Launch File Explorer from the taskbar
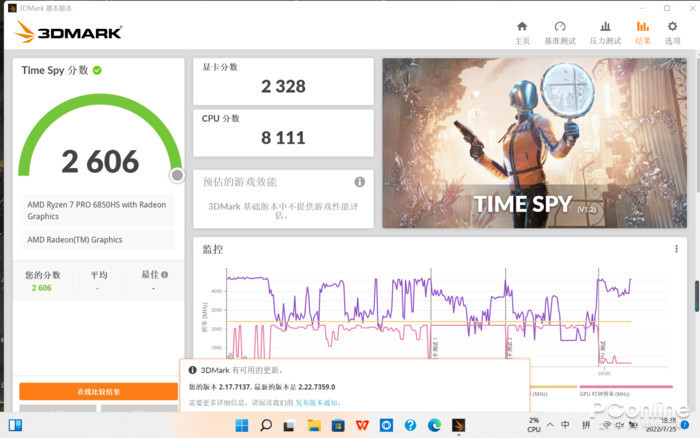Viewport: 700px width, 438px height. point(314,425)
